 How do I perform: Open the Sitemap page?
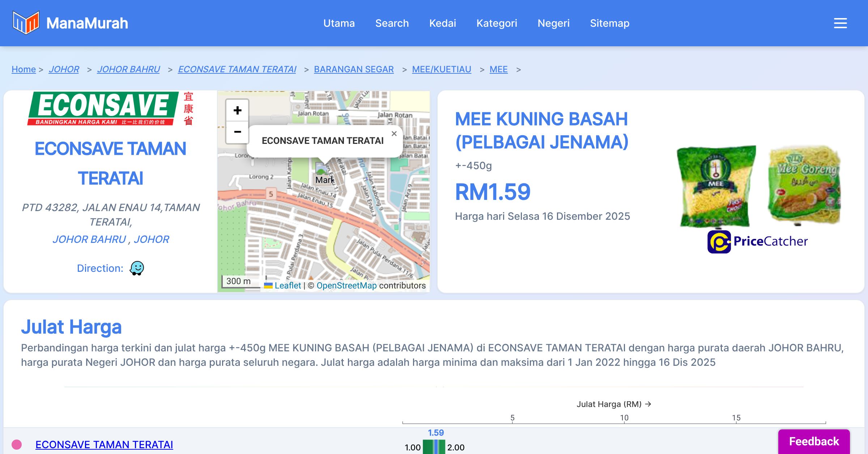pos(609,23)
